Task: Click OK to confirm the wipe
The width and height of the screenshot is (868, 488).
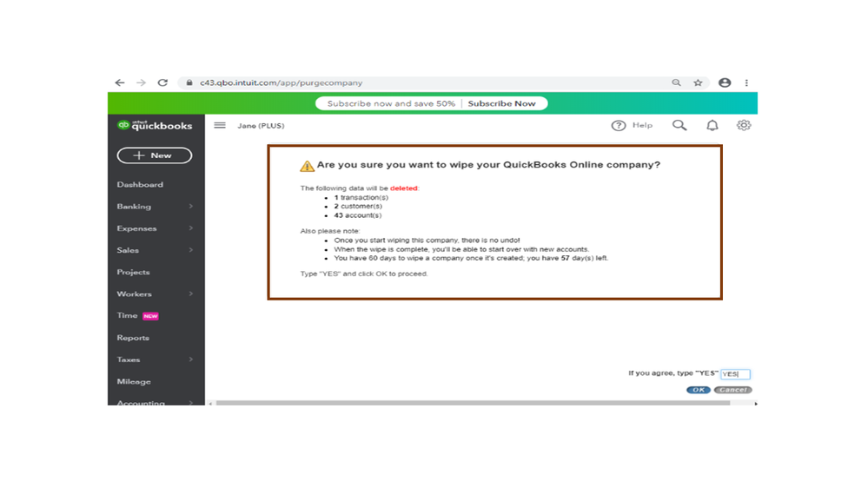Action: (x=698, y=390)
